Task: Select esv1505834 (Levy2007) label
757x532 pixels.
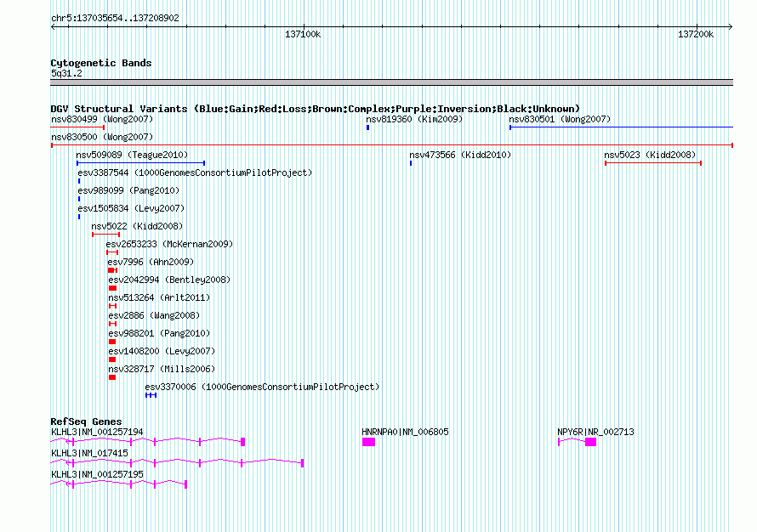Action: pyautogui.click(x=131, y=208)
